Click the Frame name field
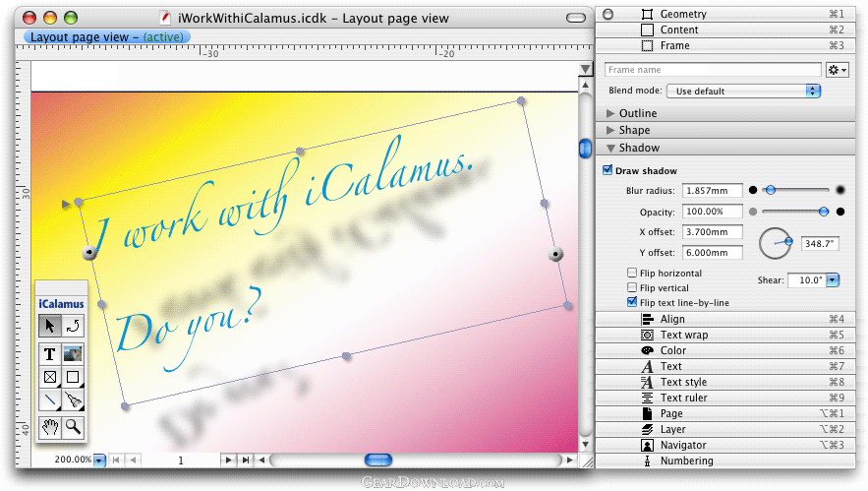The image size is (868, 491). point(713,70)
